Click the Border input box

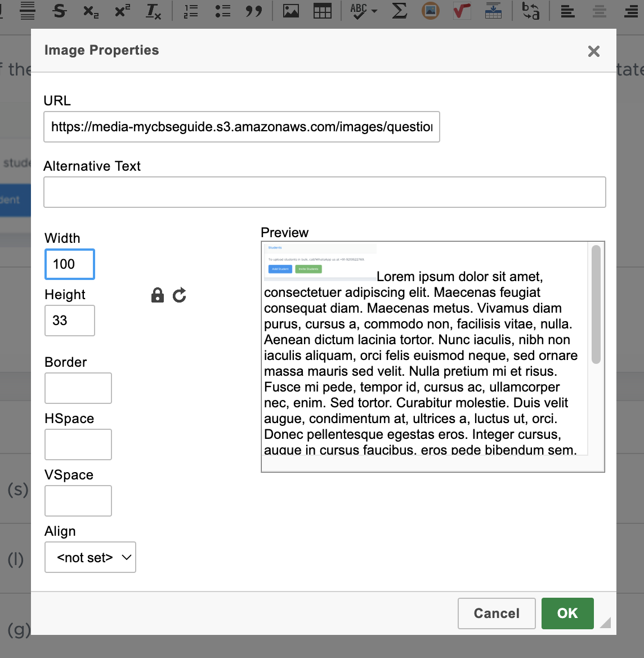78,388
